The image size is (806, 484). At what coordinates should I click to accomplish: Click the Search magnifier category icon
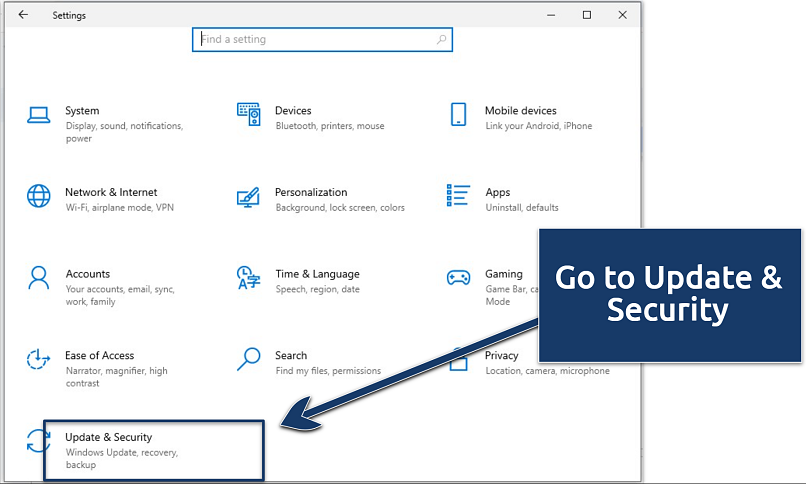248,359
